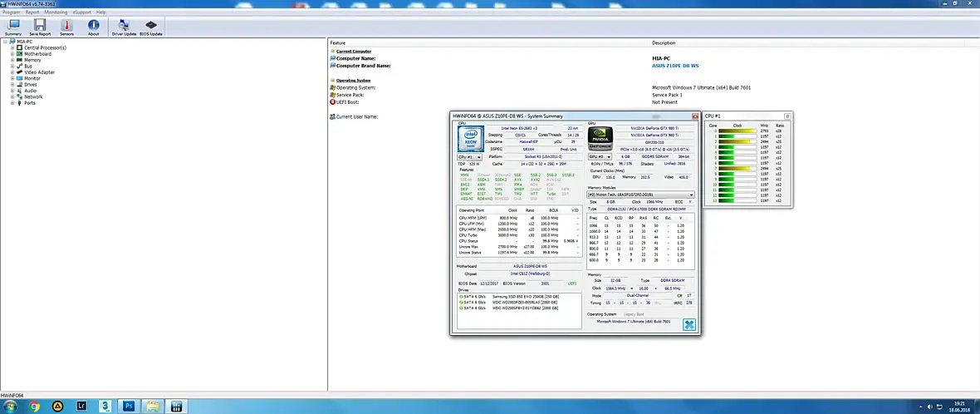The image size is (980, 414).
Task: Open the Summary toolbar icon
Action: click(13, 27)
